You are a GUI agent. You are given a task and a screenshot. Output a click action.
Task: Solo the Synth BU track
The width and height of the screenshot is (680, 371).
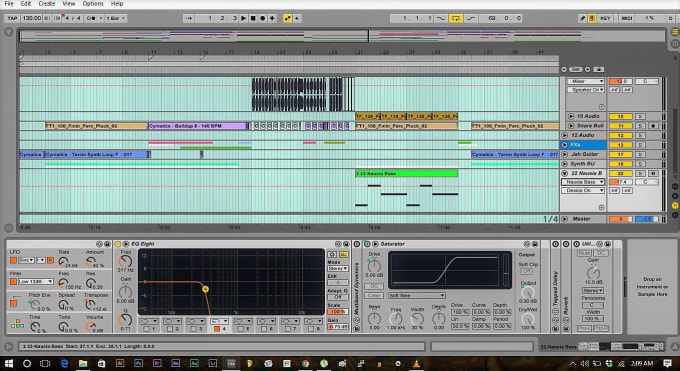(639, 164)
